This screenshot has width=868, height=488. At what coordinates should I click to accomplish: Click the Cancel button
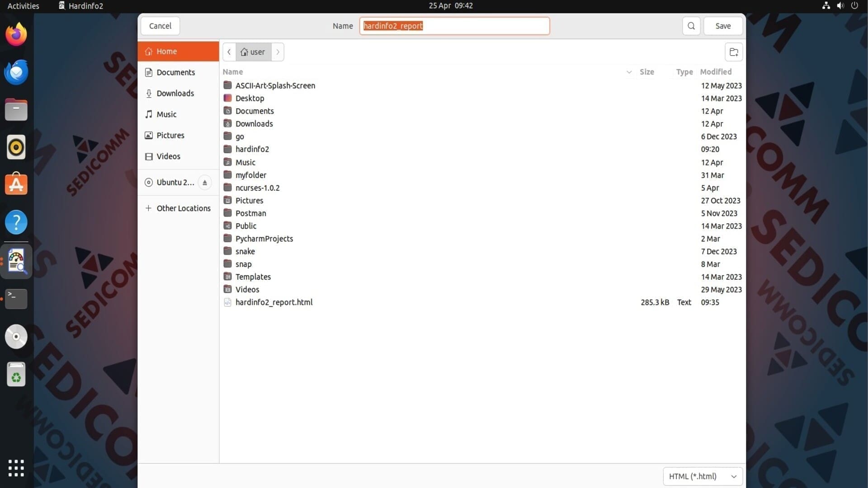click(x=160, y=26)
